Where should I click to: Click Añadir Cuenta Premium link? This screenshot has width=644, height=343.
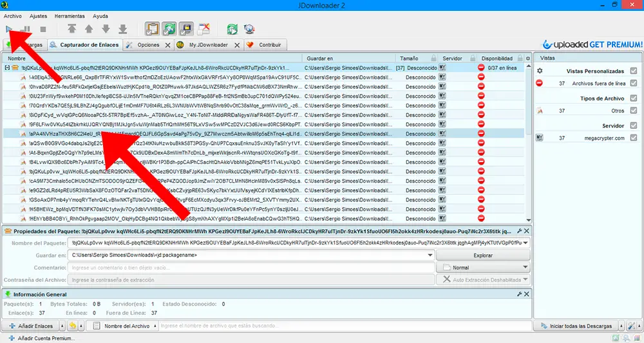pos(41,338)
